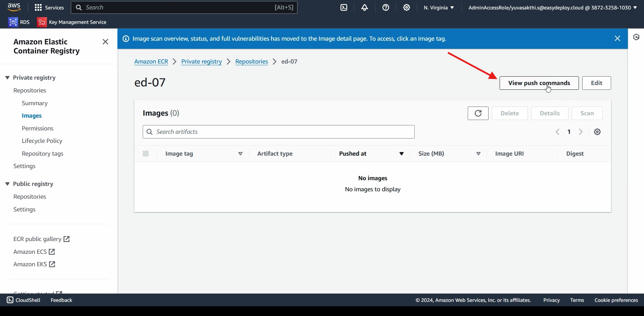The width and height of the screenshot is (644, 316).
Task: Open the help question mark icon
Action: pyautogui.click(x=386, y=7)
